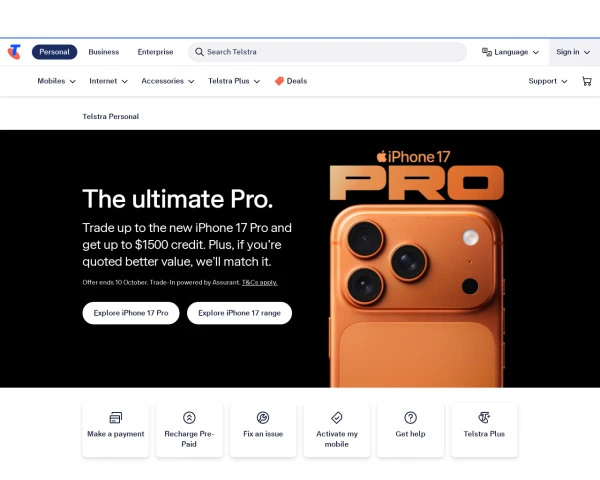Image resolution: width=600 pixels, height=480 pixels.
Task: Switch to the Business tab
Action: point(104,52)
